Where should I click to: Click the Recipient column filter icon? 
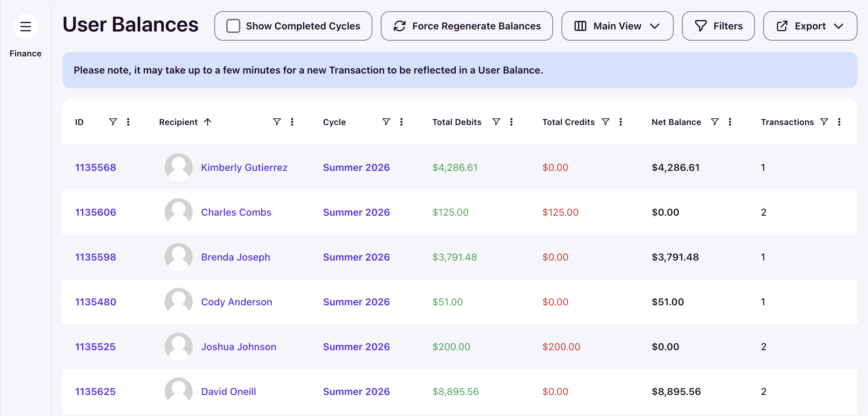[277, 122]
